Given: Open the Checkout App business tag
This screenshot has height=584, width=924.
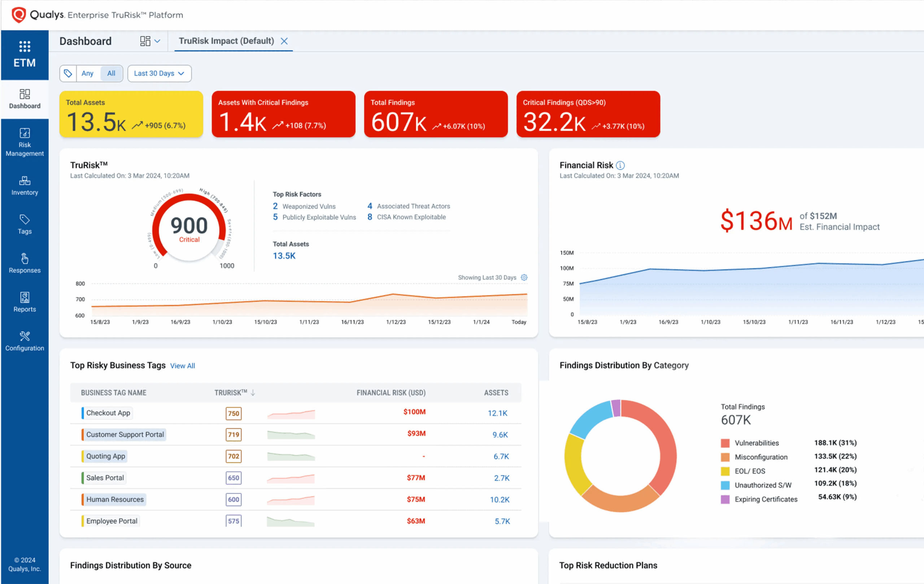Looking at the screenshot, I should pos(108,413).
